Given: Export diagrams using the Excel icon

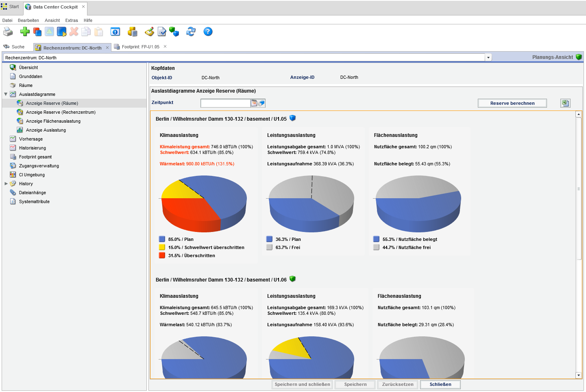Looking at the screenshot, I should coord(565,103).
